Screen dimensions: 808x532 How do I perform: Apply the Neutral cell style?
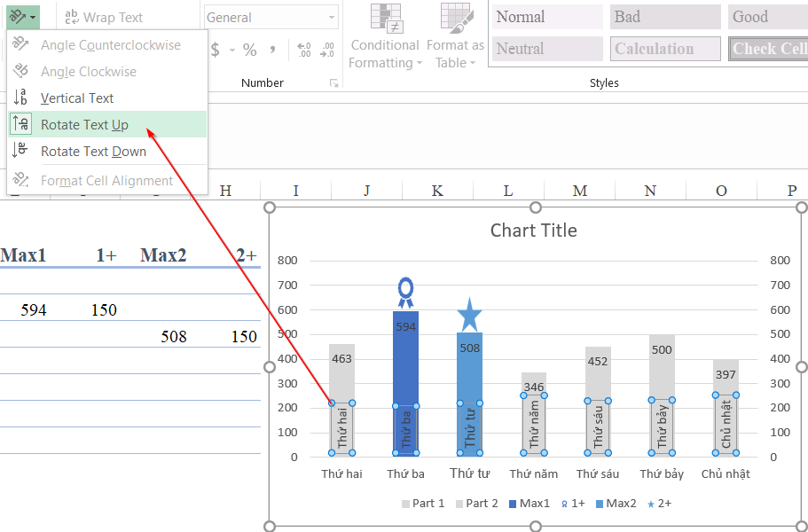click(x=546, y=49)
